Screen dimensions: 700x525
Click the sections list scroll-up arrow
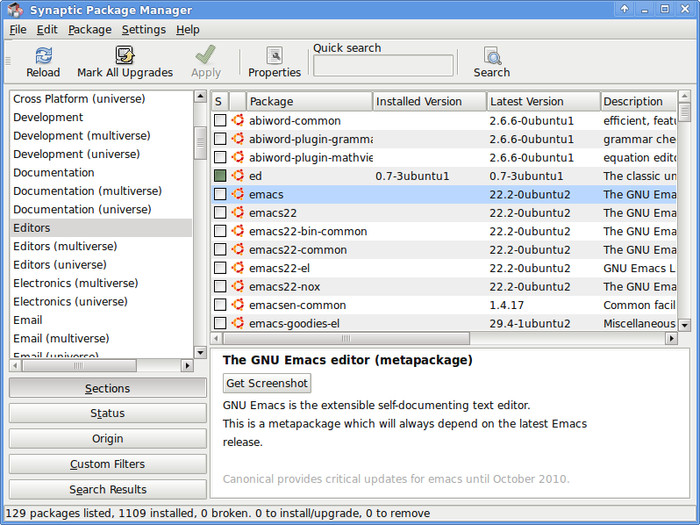[200, 96]
